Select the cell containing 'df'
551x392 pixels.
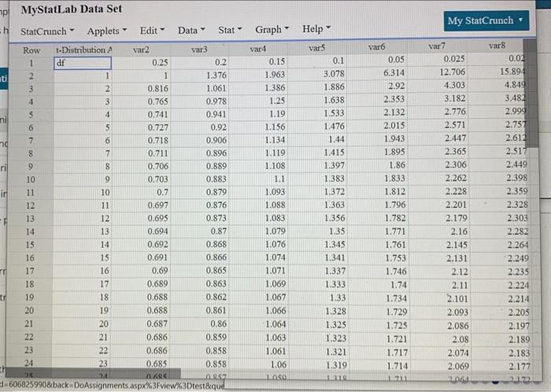tap(83, 63)
